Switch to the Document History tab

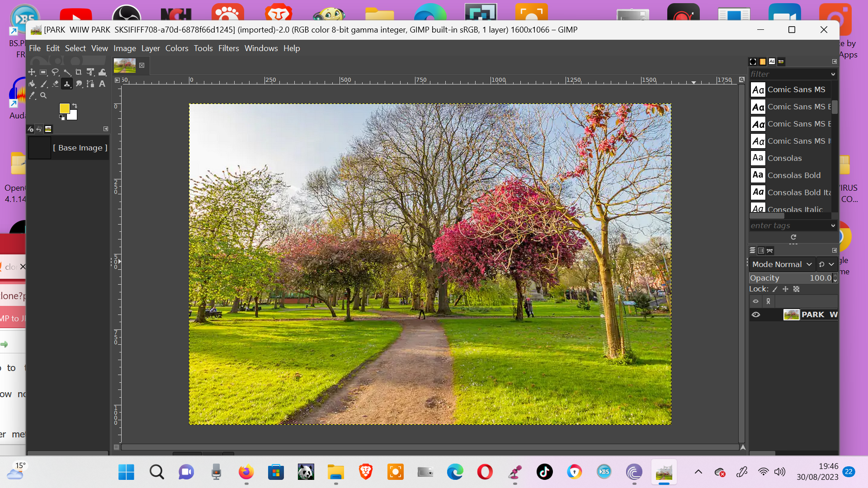[781, 61]
